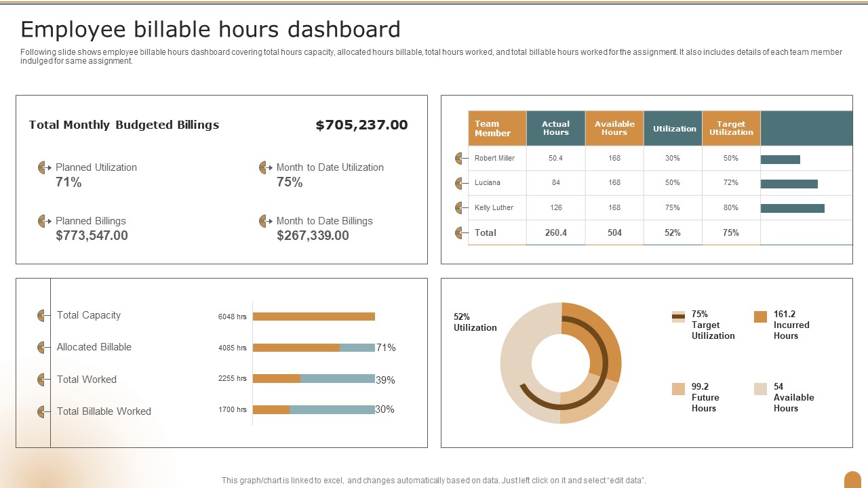The image size is (868, 488).
Task: Click the Total Billable Worked 30% bar
Action: [x=314, y=409]
